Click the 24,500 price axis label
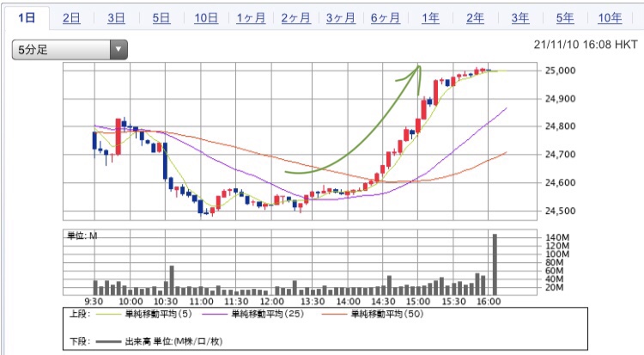This screenshot has width=644, height=355. (560, 211)
